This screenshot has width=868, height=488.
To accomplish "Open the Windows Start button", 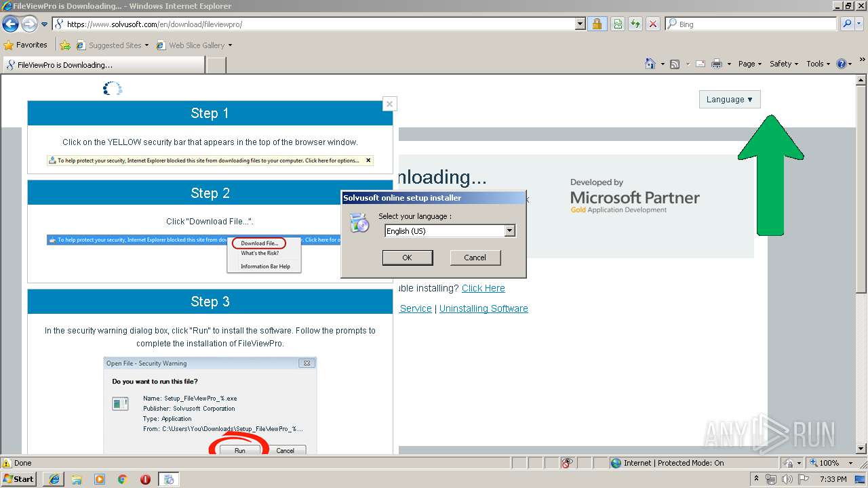I will (19, 479).
